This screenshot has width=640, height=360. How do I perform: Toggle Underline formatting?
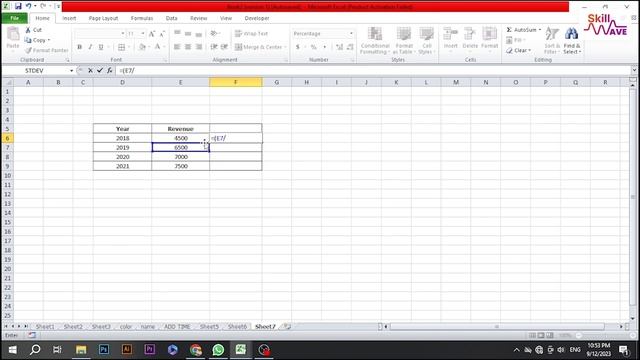[101, 47]
